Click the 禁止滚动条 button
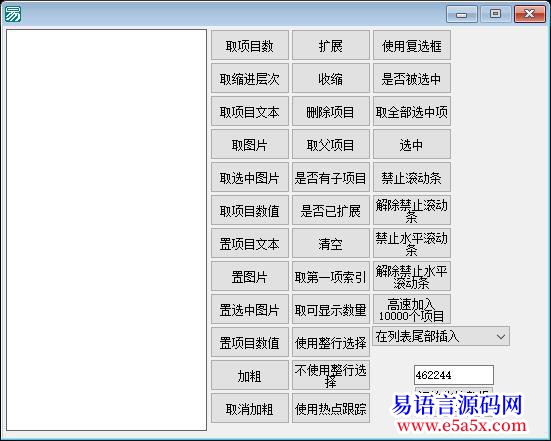 (x=411, y=177)
